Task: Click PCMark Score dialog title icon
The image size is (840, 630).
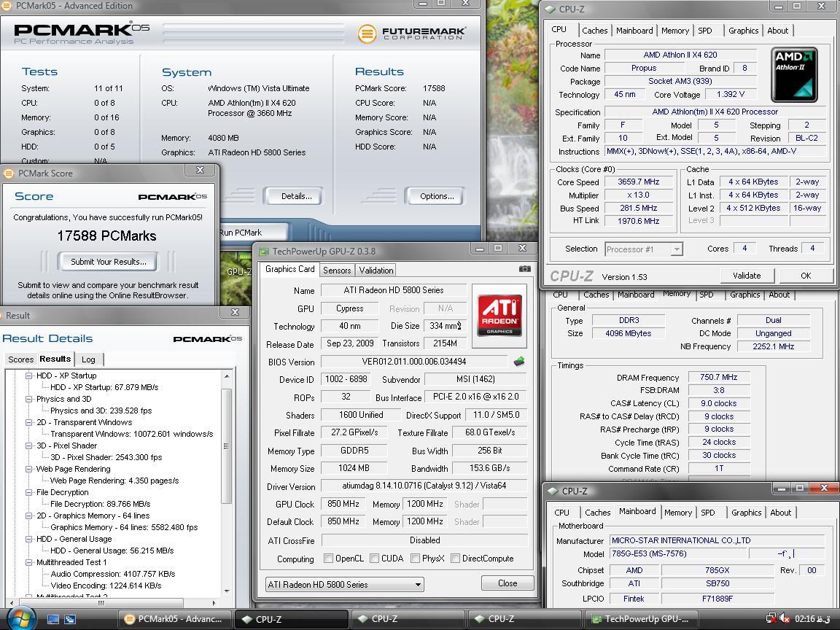Action: tap(9, 173)
